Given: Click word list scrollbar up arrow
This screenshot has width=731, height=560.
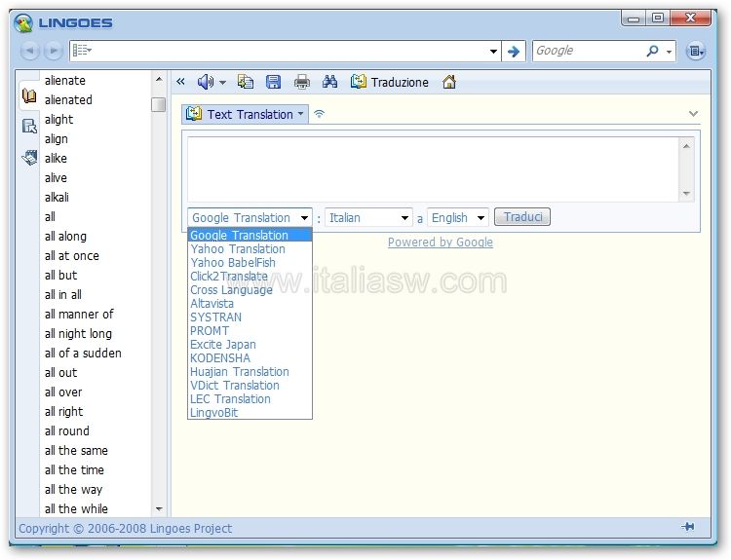Looking at the screenshot, I should 159,79.
